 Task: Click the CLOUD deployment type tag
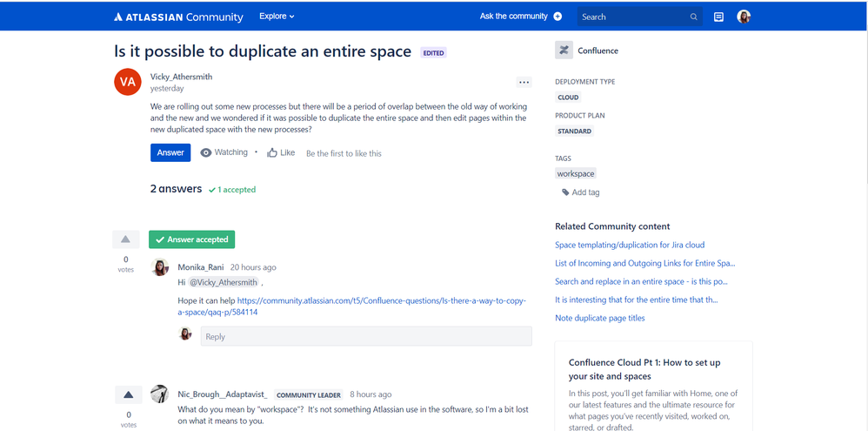568,98
